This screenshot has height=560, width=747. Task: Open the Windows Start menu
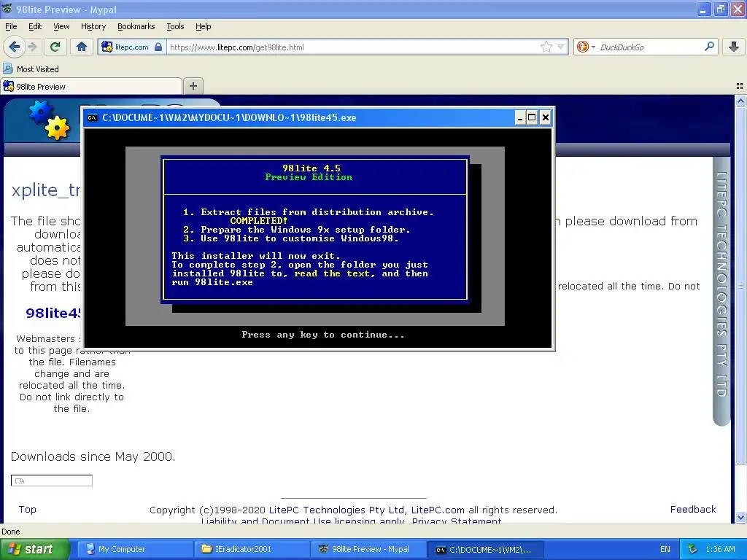pos(34,549)
